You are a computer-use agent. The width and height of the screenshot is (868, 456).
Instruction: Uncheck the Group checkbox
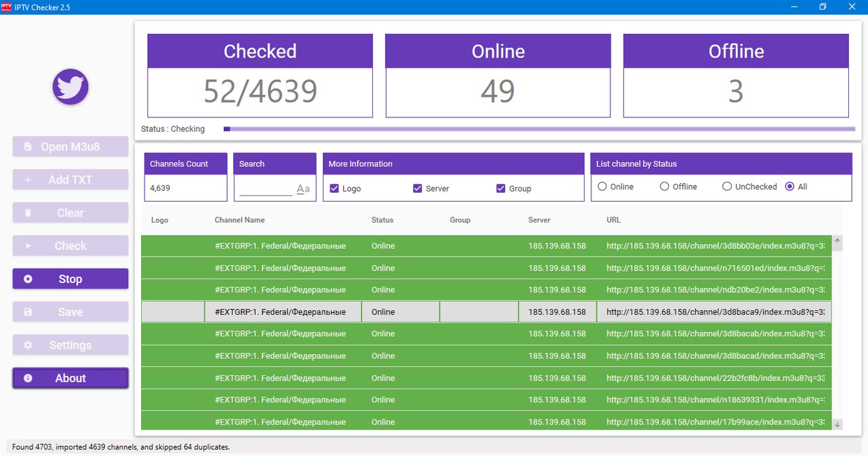tap(501, 189)
